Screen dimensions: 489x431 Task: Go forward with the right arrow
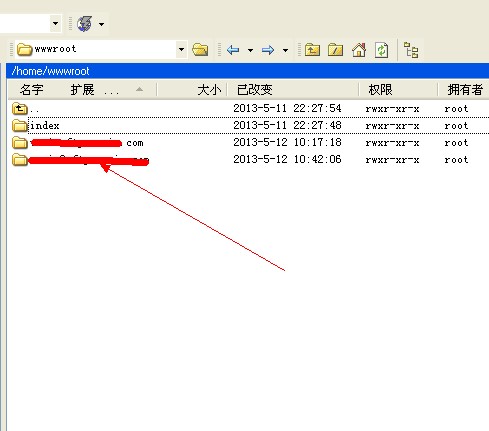[x=268, y=50]
